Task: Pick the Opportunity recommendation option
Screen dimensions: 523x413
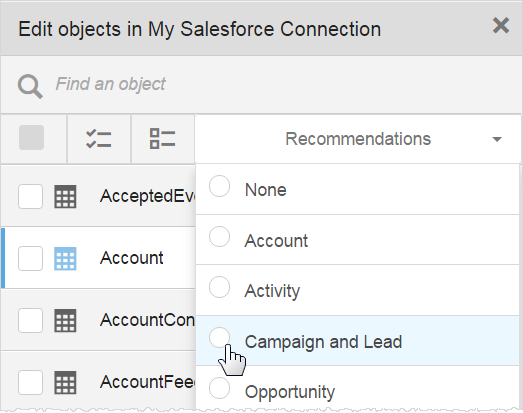Action: (x=357, y=390)
